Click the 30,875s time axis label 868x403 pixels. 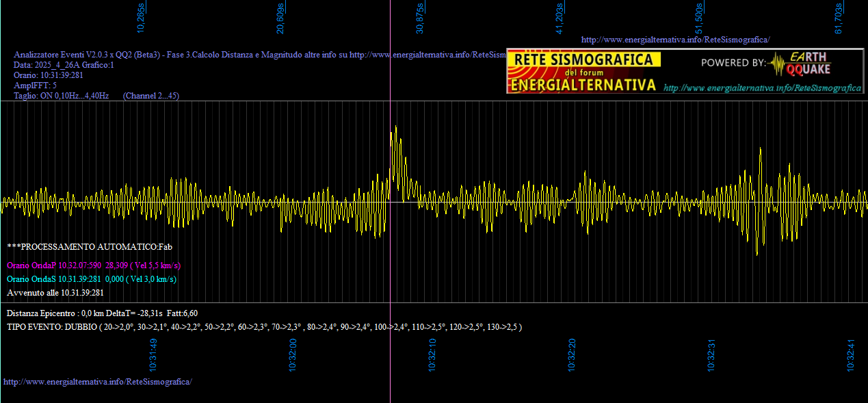tap(420, 18)
